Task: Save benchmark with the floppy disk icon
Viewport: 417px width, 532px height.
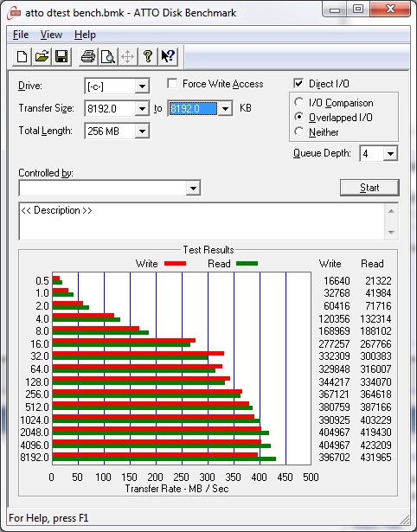Action: click(x=61, y=56)
